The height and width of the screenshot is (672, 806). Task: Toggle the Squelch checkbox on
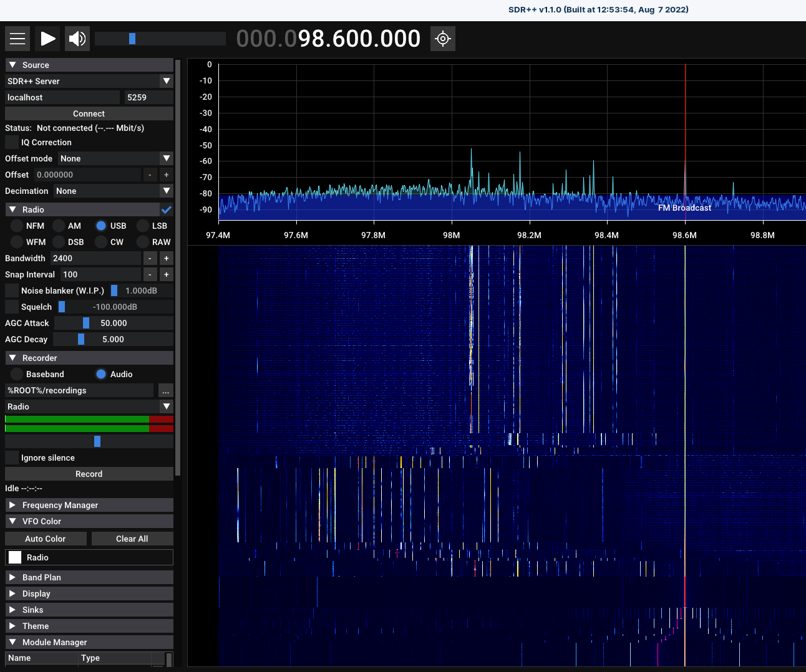pos(11,307)
